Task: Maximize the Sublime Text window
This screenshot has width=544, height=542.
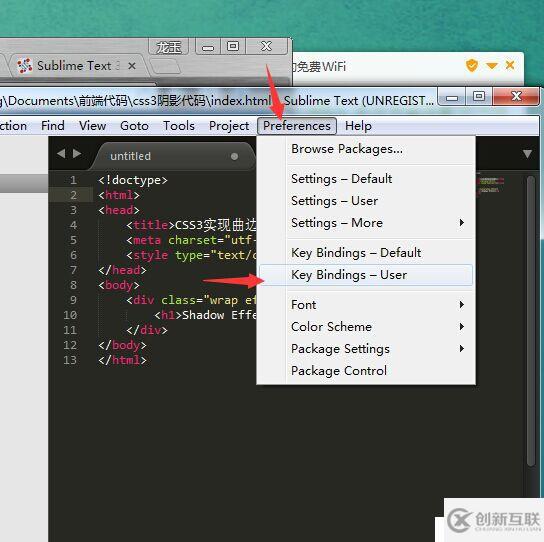Action: (479, 97)
